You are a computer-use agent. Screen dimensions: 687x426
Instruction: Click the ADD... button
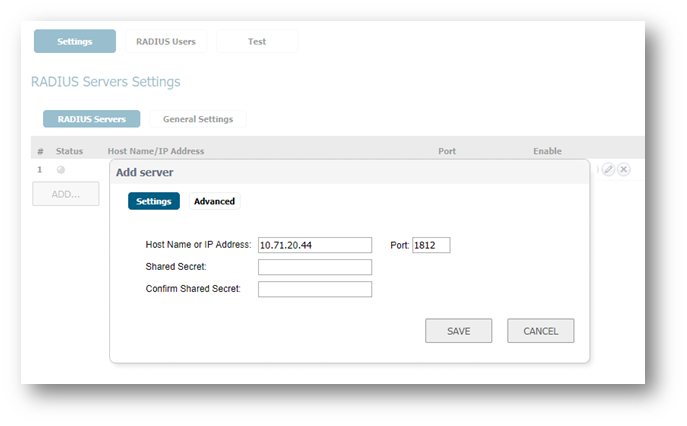66,194
